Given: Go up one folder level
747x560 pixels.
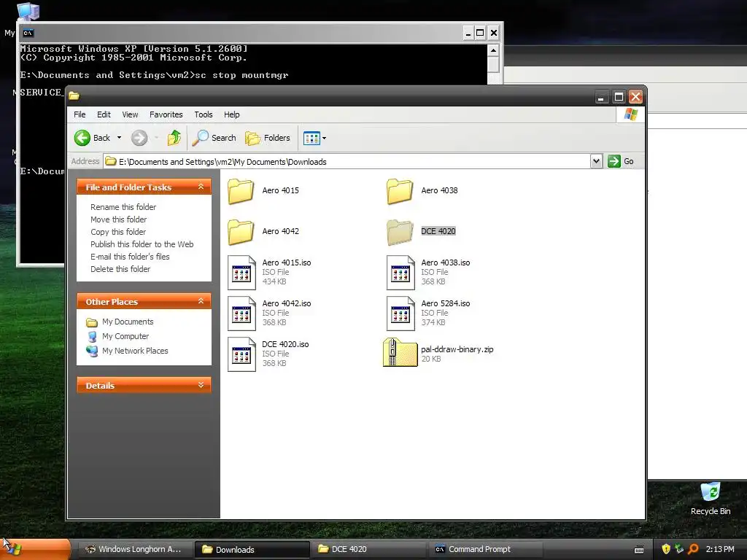Looking at the screenshot, I should (174, 138).
